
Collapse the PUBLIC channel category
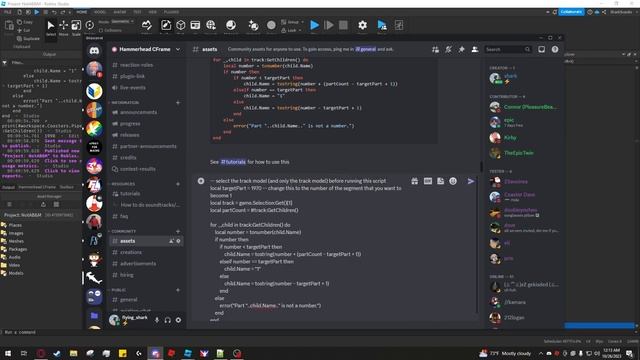point(118,290)
